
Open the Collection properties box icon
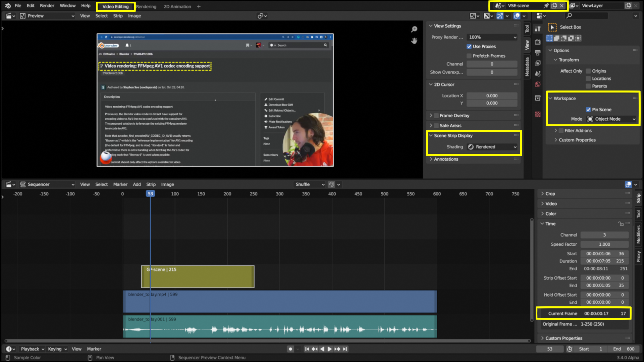pyautogui.click(x=538, y=98)
